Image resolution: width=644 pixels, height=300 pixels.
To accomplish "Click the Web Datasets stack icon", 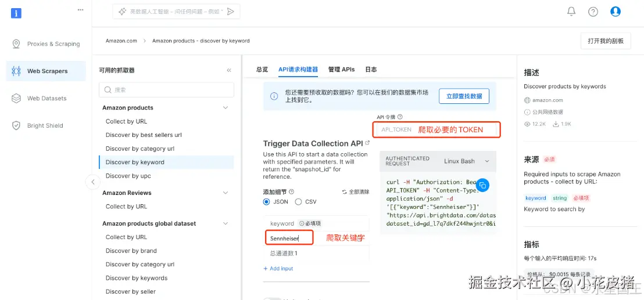I will (16, 99).
